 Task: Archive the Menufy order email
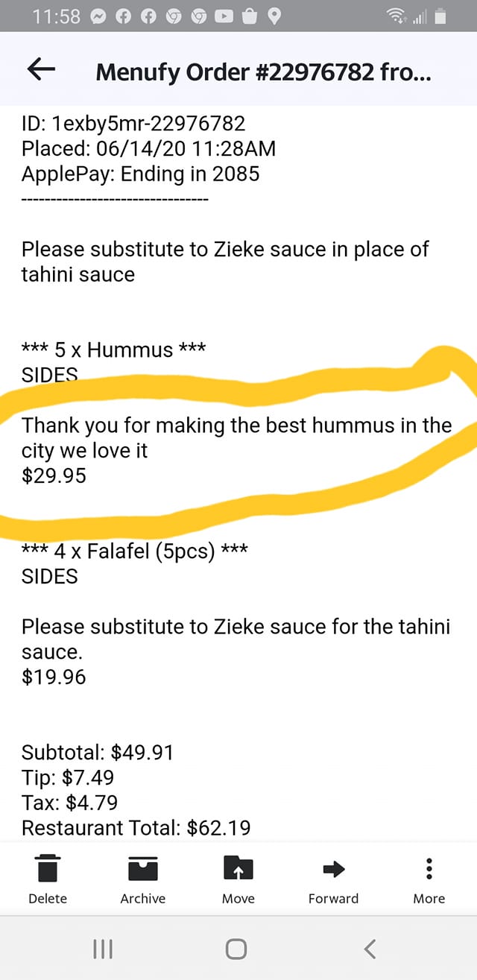pyautogui.click(x=143, y=878)
